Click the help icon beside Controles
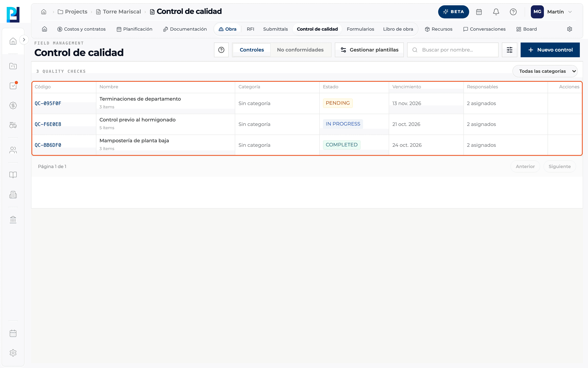The width and height of the screenshot is (588, 368). click(221, 50)
